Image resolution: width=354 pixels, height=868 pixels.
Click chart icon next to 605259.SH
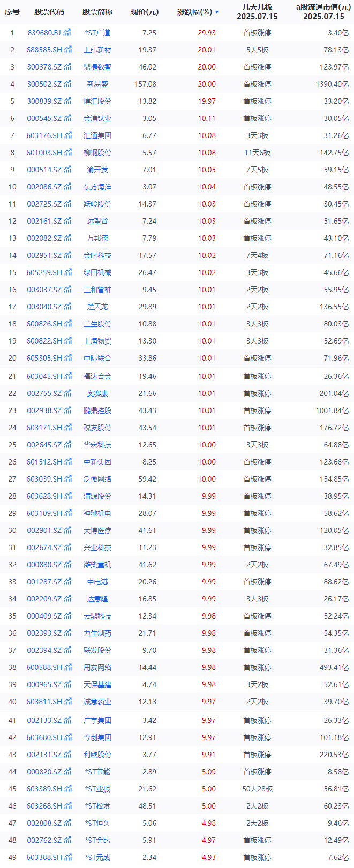tap(68, 272)
